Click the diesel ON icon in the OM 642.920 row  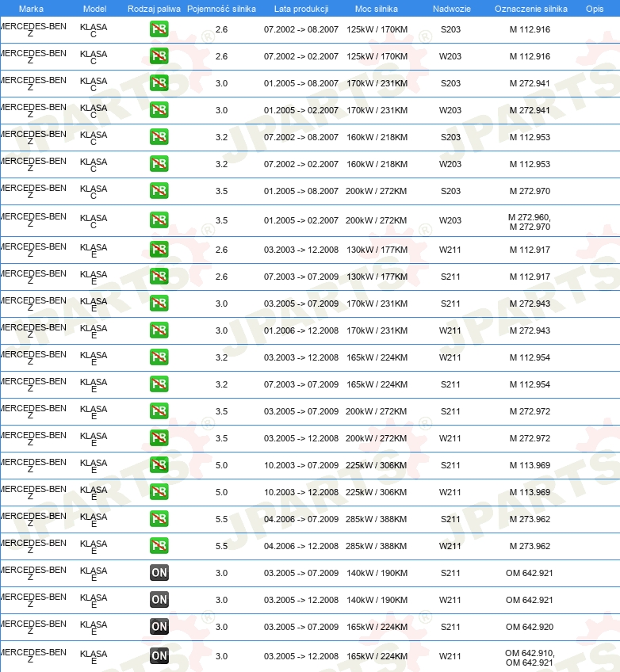pos(159,627)
